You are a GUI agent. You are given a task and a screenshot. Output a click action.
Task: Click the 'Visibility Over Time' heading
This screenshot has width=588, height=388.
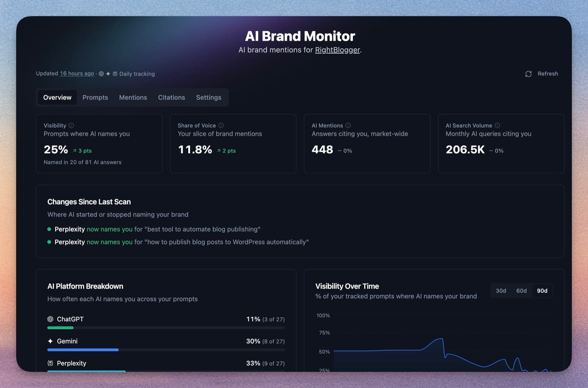click(347, 286)
